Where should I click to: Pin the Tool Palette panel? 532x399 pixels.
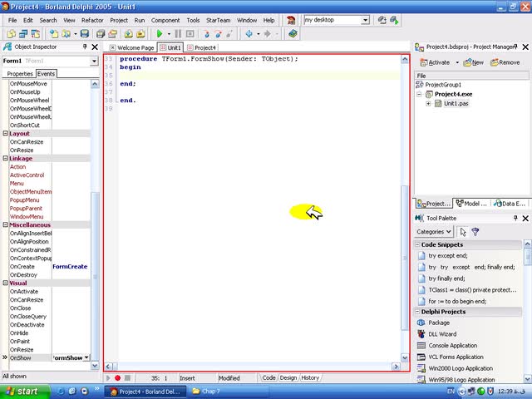point(515,218)
